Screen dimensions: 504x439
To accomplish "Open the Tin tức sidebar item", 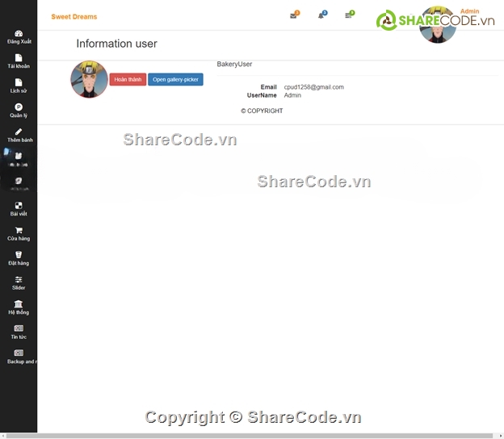I will coord(19,332).
